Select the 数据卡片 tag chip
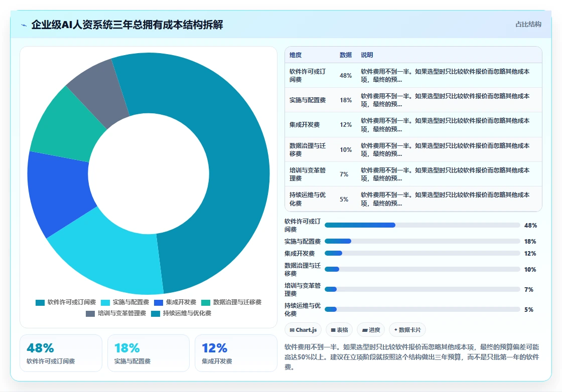This screenshot has height=392, width=562. coord(407,330)
